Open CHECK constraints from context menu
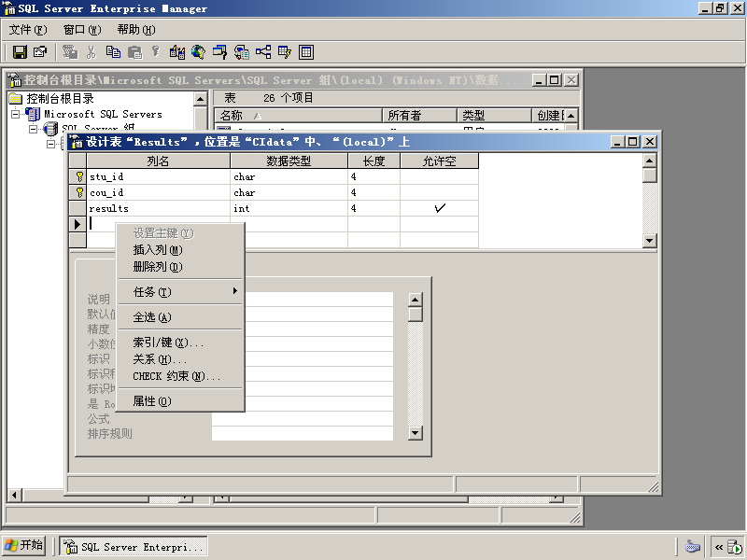The image size is (747, 560). pos(180,376)
